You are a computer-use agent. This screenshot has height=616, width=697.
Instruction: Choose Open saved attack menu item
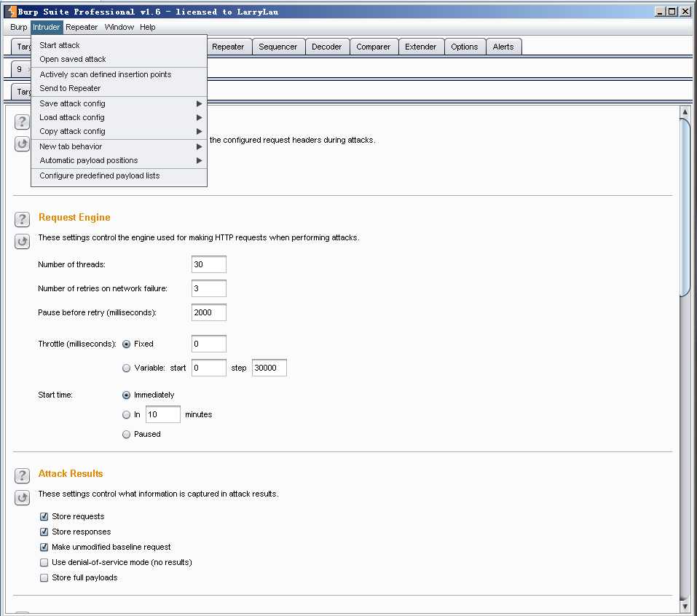click(119, 59)
